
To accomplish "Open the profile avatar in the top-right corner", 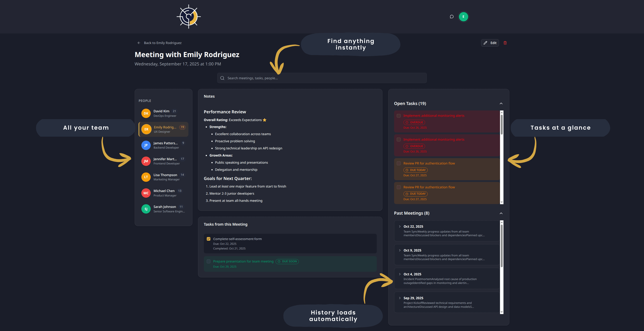I will click(x=464, y=17).
